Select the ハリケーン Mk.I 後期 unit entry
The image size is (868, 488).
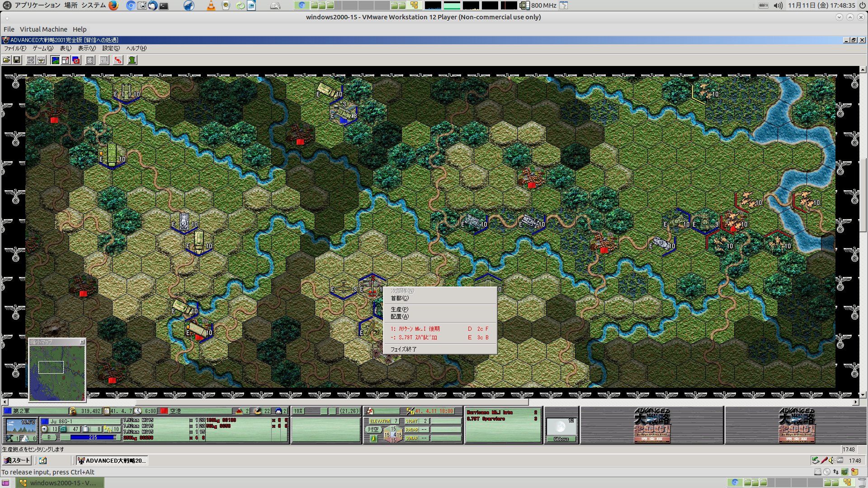pos(440,329)
